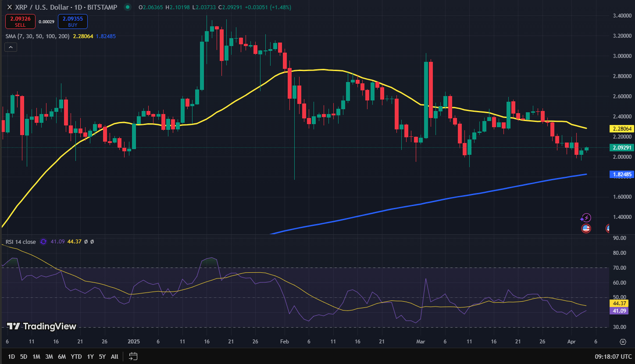The width and height of the screenshot is (635, 364).
Task: Select the 6M time range
Action: 62,357
